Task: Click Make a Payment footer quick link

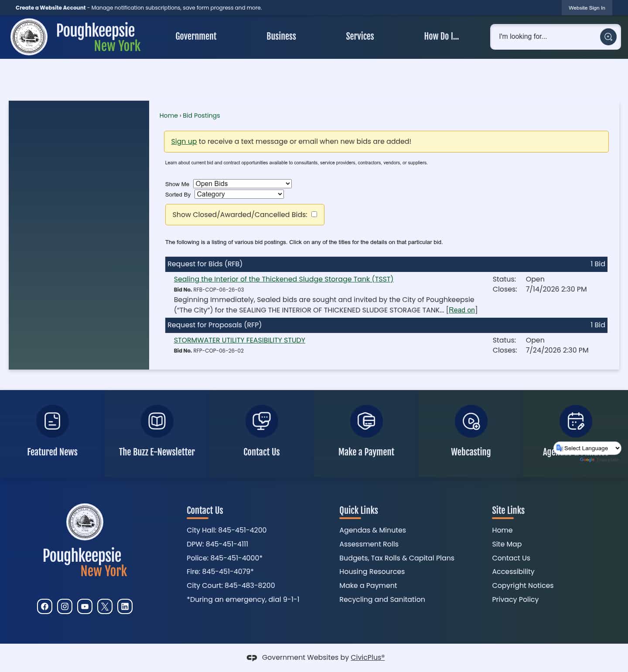Action: coord(368,585)
